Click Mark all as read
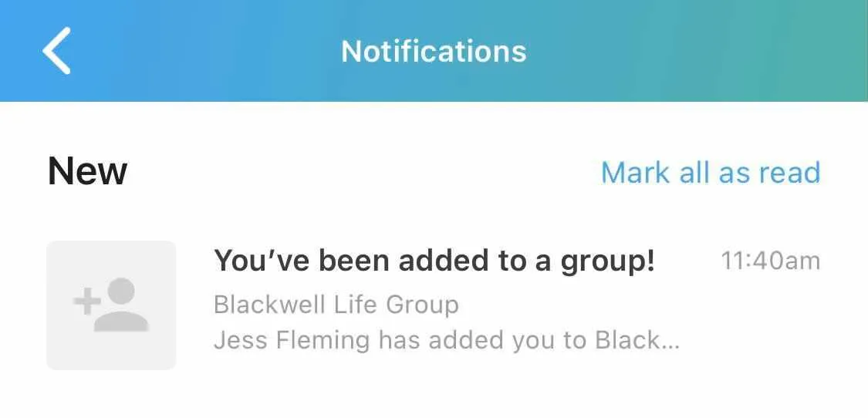868x418 pixels. point(710,172)
